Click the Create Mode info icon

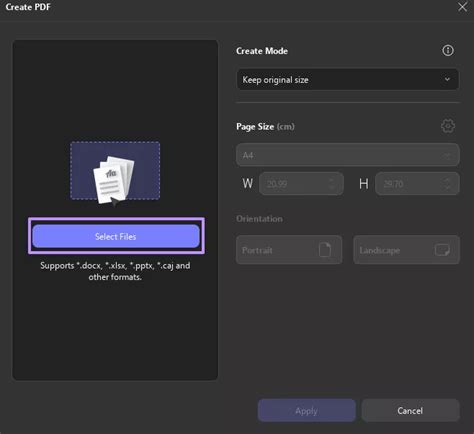448,51
